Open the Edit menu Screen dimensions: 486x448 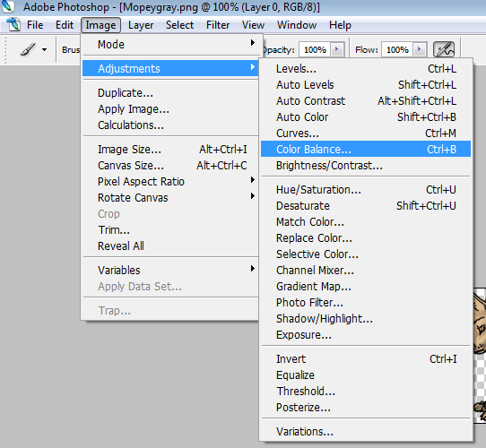[65, 25]
